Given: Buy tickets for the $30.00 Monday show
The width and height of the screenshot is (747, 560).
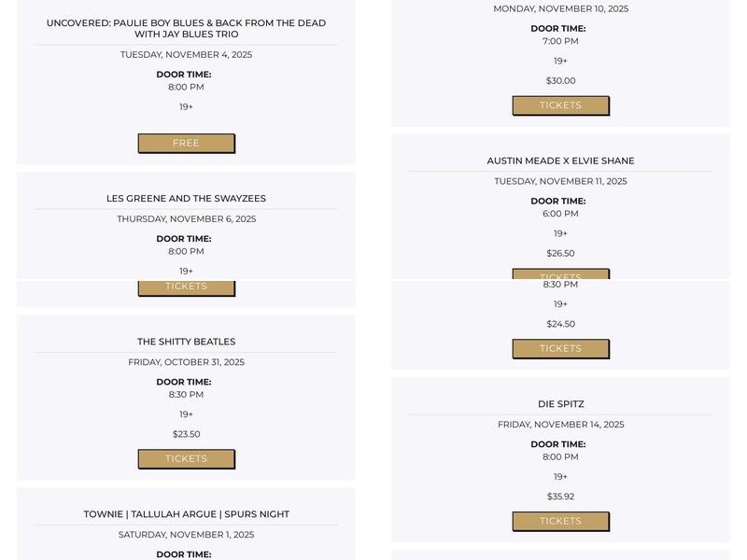Looking at the screenshot, I should (x=560, y=105).
